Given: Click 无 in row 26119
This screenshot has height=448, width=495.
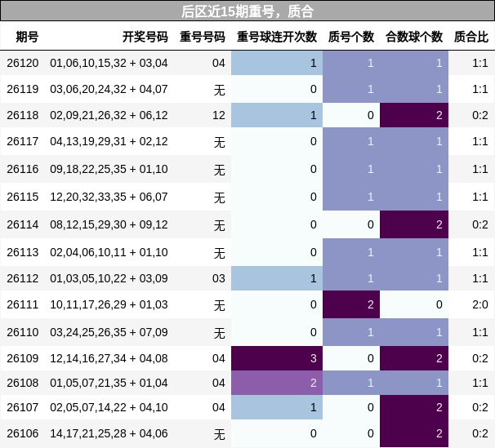Looking at the screenshot, I should [220, 90].
